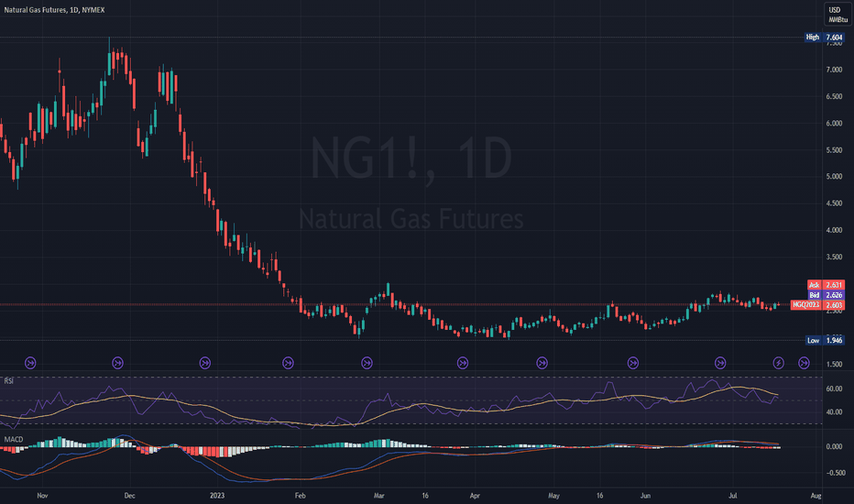Click the High 7.604 price label
854x504 pixels.
(825, 37)
